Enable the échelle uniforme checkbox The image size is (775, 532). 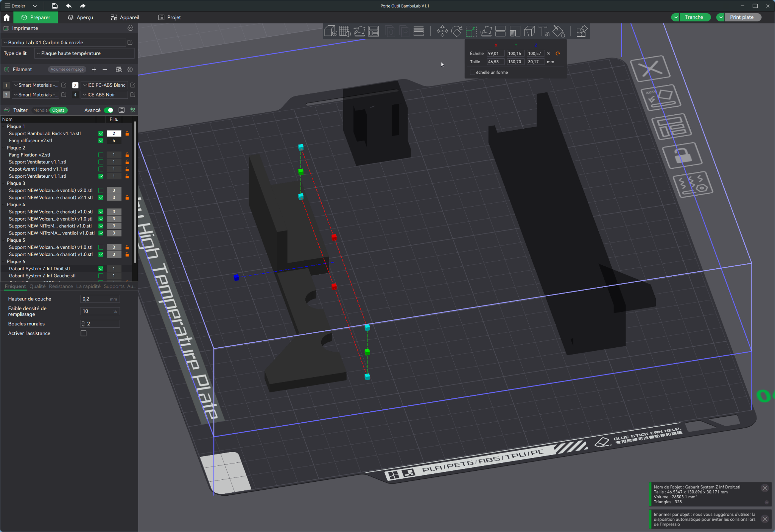[x=472, y=72]
